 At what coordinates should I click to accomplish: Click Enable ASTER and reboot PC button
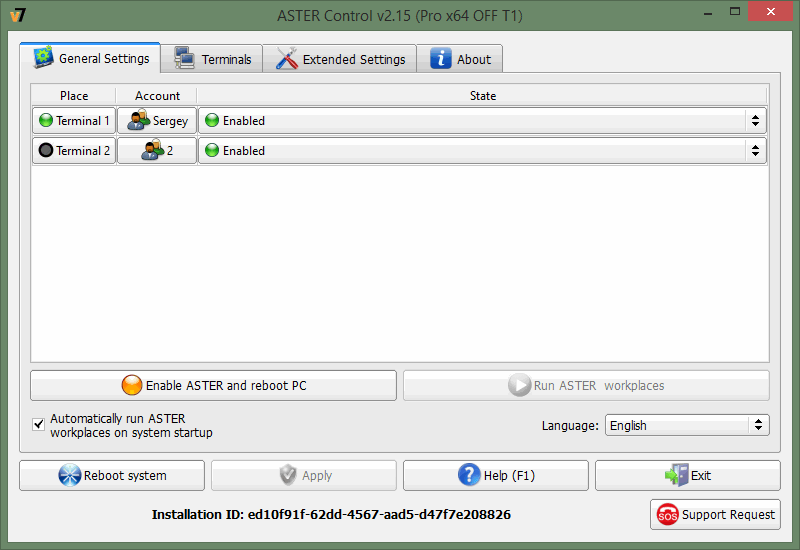pyautogui.click(x=213, y=385)
